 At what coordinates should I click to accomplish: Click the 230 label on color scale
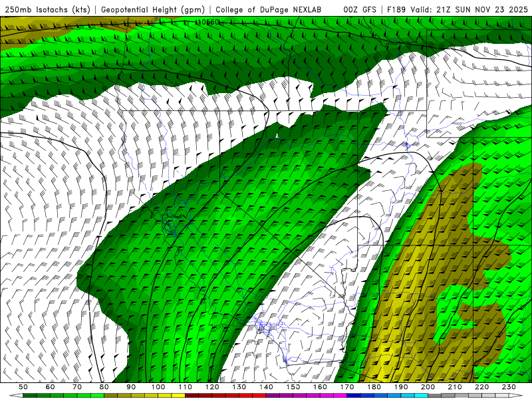point(509,387)
